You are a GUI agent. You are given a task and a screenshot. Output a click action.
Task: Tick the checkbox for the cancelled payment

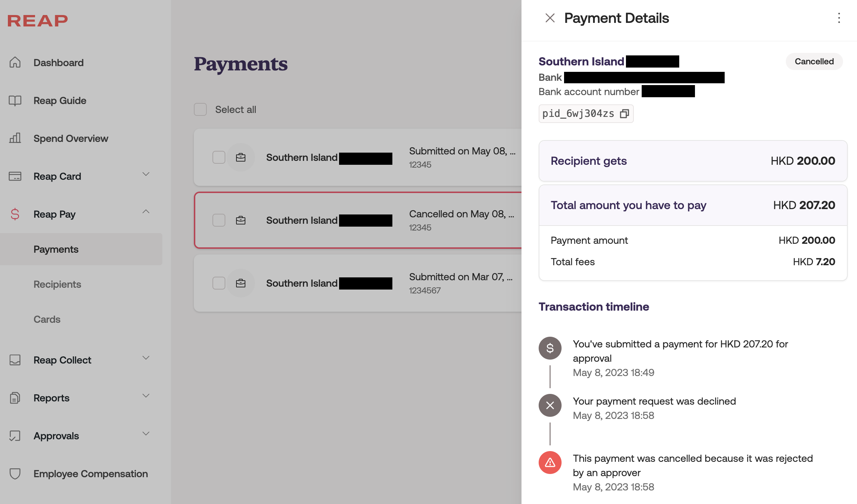(219, 220)
